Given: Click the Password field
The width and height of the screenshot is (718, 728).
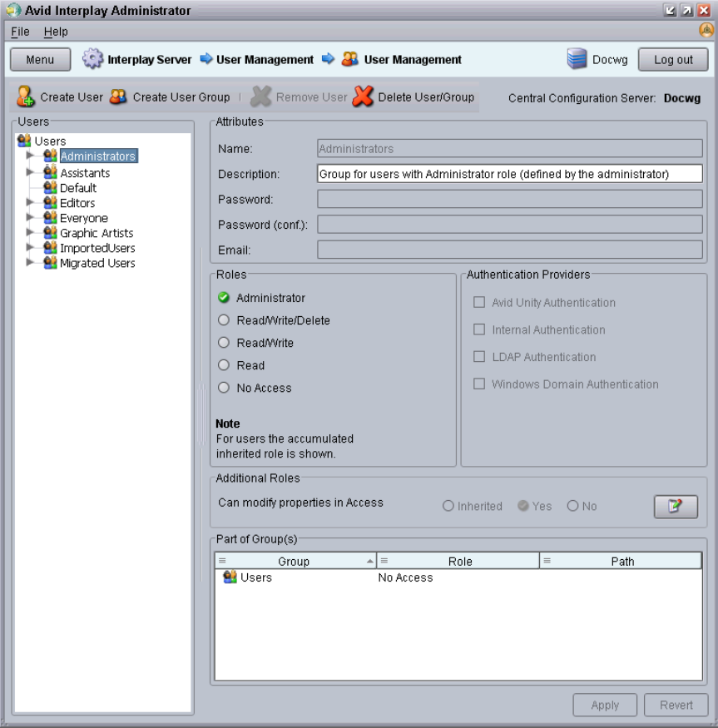Looking at the screenshot, I should tap(509, 199).
